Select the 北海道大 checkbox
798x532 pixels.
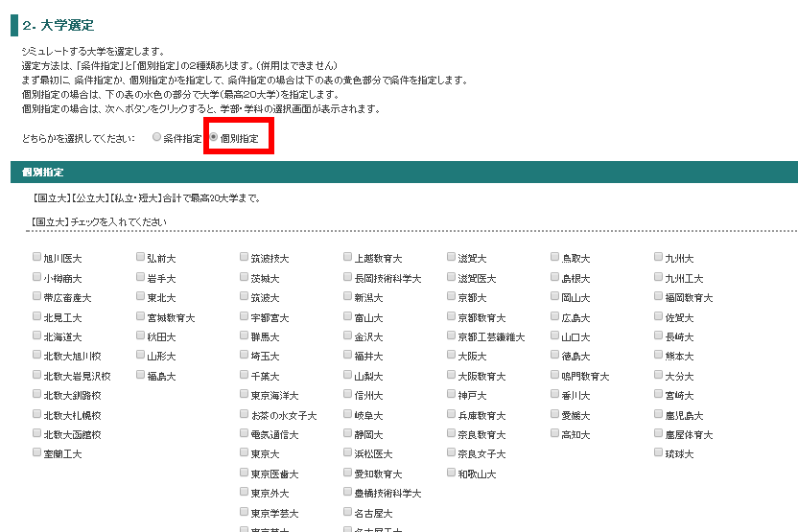tap(36, 335)
